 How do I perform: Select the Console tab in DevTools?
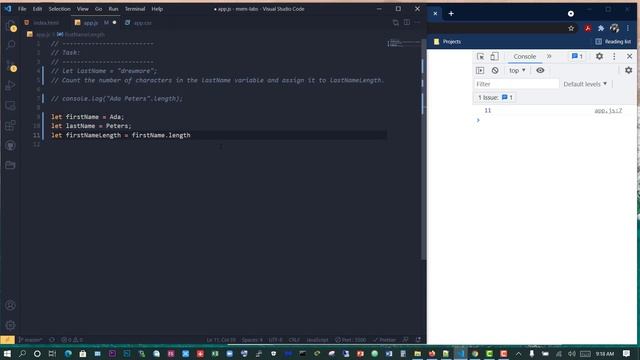coord(524,56)
